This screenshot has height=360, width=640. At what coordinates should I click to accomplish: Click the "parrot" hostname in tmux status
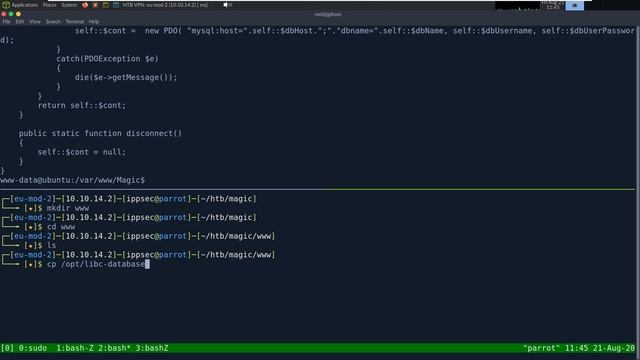[542, 348]
